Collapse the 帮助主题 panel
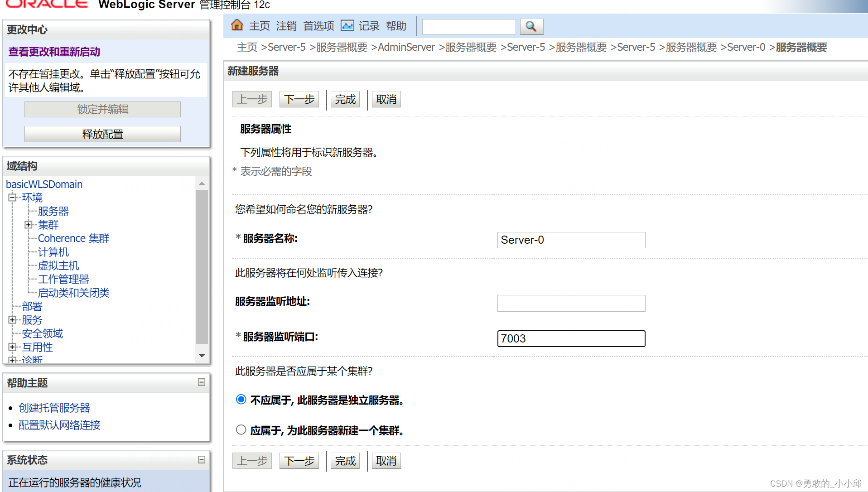This screenshot has width=868, height=492. [x=202, y=382]
